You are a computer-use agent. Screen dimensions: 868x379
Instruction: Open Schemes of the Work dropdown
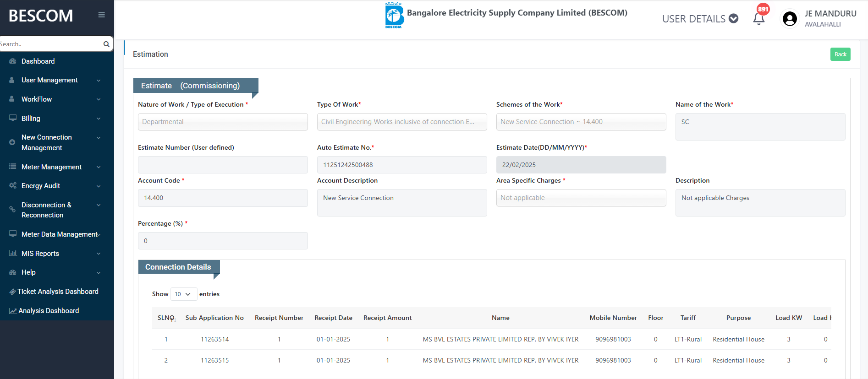pyautogui.click(x=581, y=122)
